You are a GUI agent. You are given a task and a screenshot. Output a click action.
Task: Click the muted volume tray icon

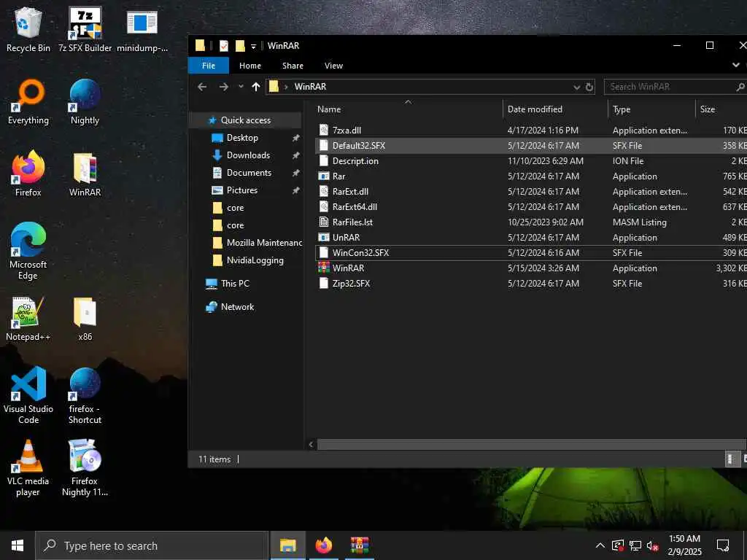(x=652, y=545)
